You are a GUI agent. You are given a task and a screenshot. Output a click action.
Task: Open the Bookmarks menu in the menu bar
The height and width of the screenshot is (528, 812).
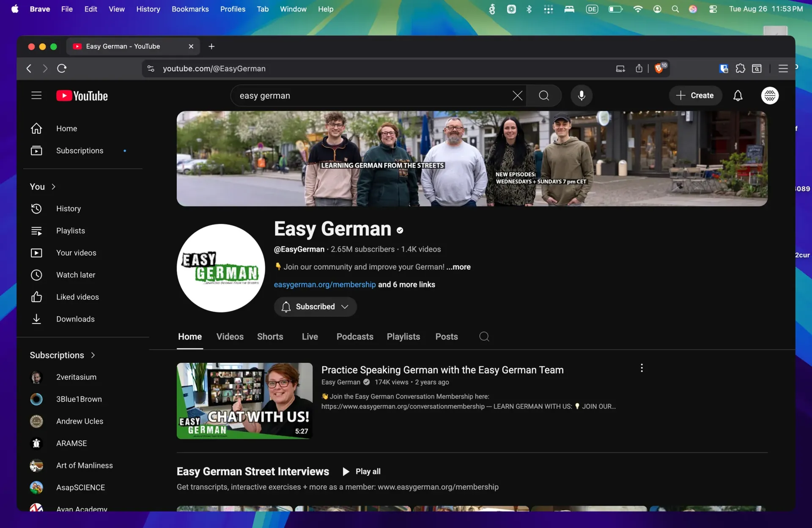(x=190, y=9)
